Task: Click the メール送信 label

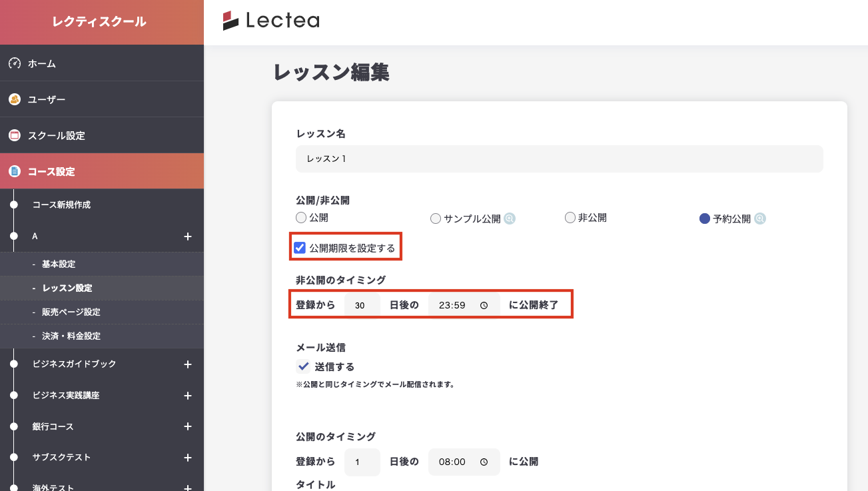Action: tap(320, 348)
